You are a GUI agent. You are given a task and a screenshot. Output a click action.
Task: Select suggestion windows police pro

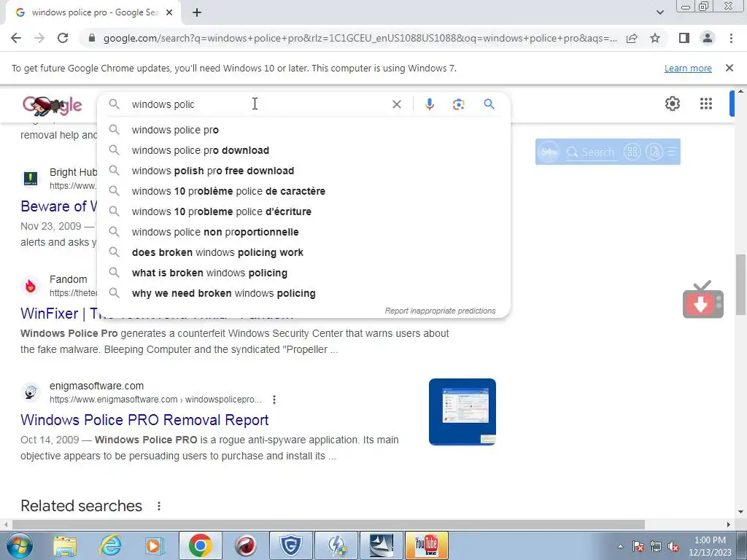[x=304, y=130]
